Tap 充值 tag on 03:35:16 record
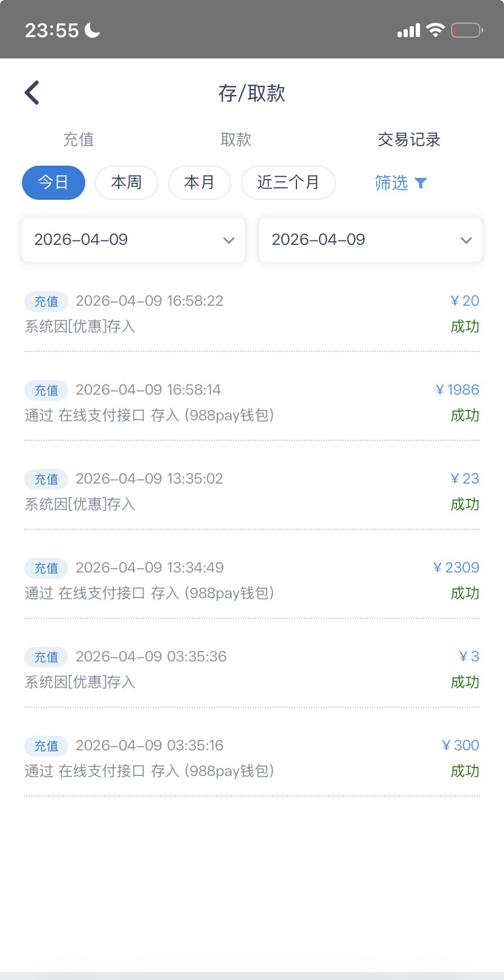This screenshot has height=980, width=504. click(46, 746)
